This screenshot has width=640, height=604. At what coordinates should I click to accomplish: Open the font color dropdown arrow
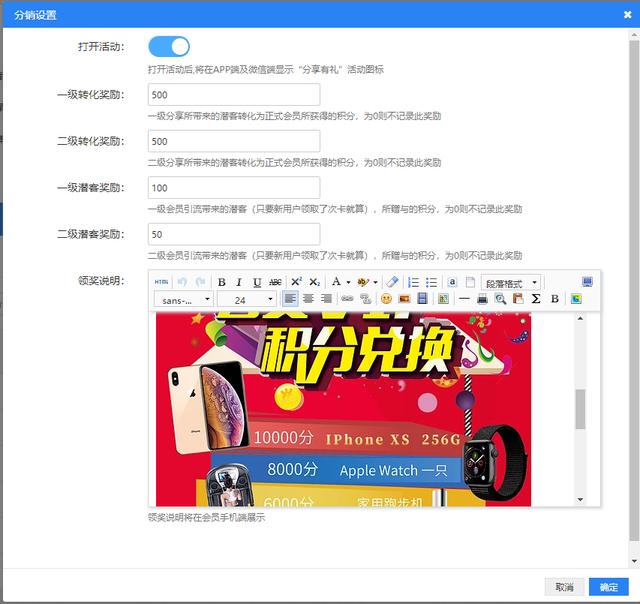(348, 282)
